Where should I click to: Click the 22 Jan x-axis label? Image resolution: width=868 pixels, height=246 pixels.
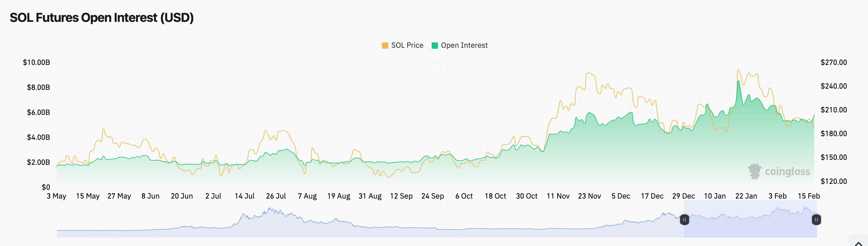pos(746,196)
